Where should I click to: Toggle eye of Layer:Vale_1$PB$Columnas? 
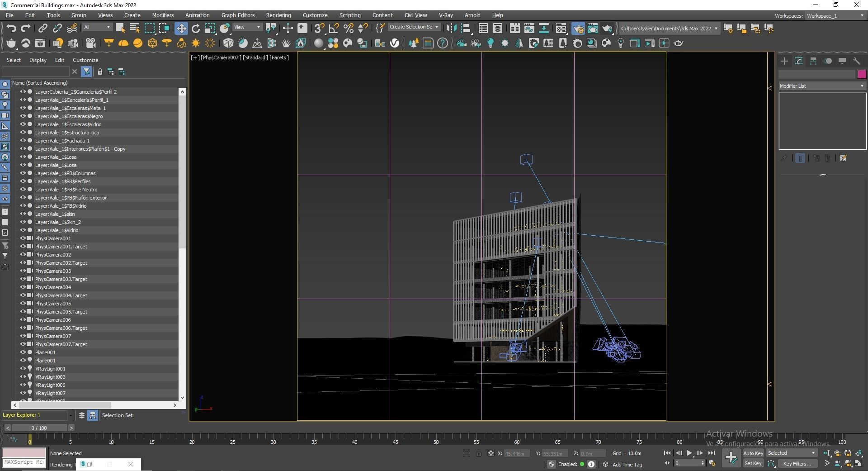click(23, 173)
